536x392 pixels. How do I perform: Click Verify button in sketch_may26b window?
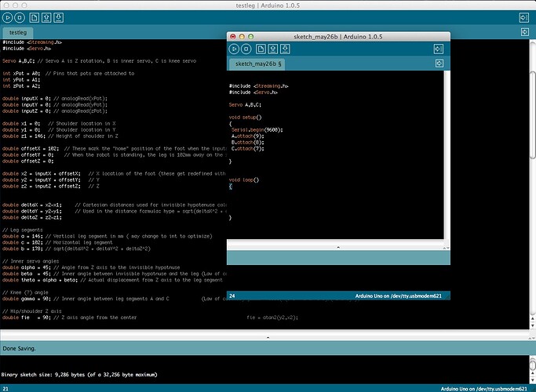click(x=234, y=49)
